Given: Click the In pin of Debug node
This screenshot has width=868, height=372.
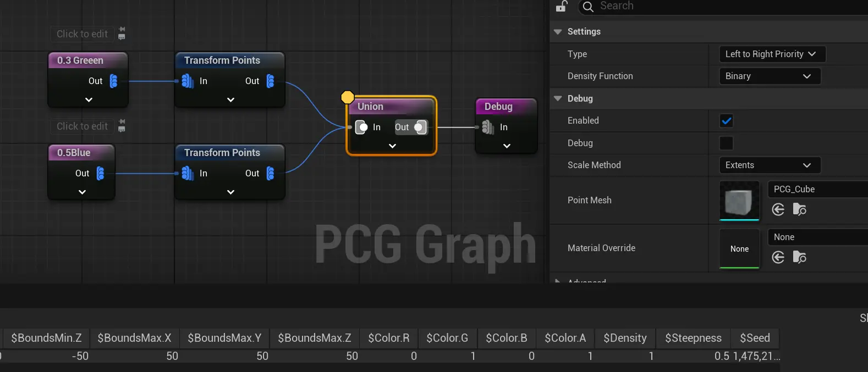Looking at the screenshot, I should tap(487, 127).
